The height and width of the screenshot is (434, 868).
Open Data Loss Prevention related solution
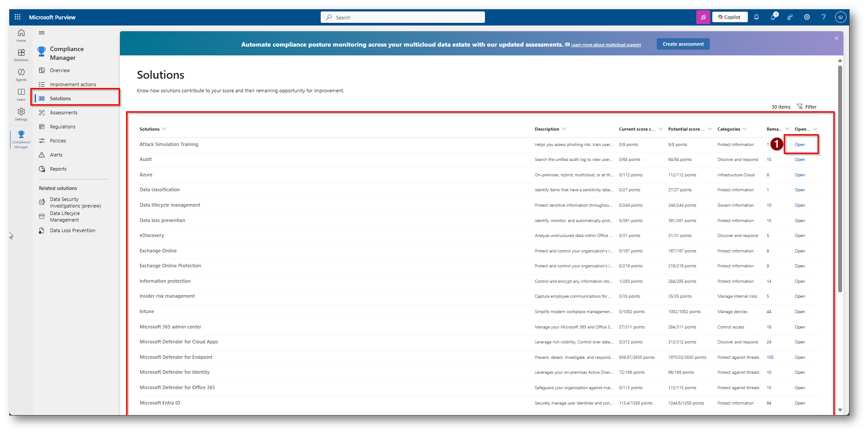pyautogui.click(x=72, y=230)
